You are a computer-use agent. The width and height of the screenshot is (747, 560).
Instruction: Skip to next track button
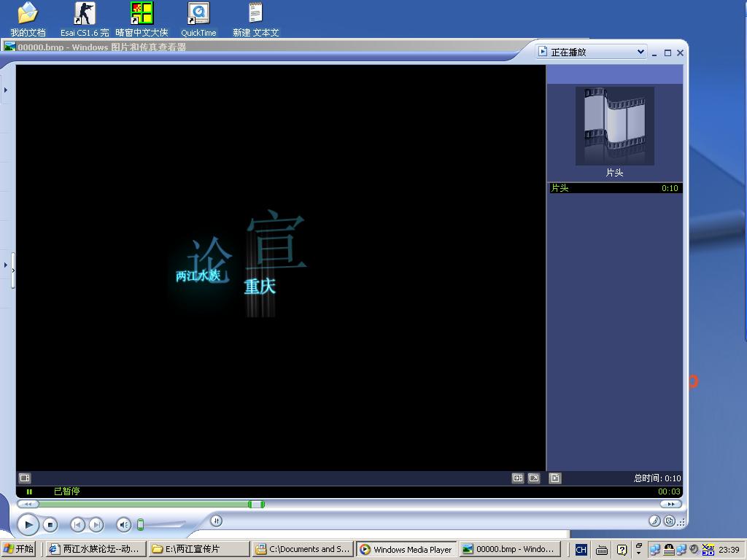point(96,524)
